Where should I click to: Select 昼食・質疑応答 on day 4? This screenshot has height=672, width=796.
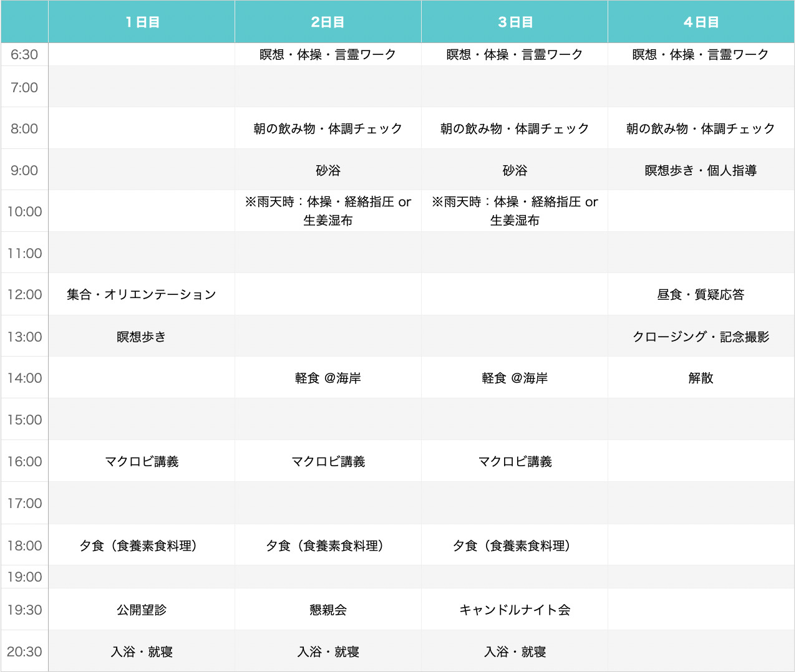701,294
